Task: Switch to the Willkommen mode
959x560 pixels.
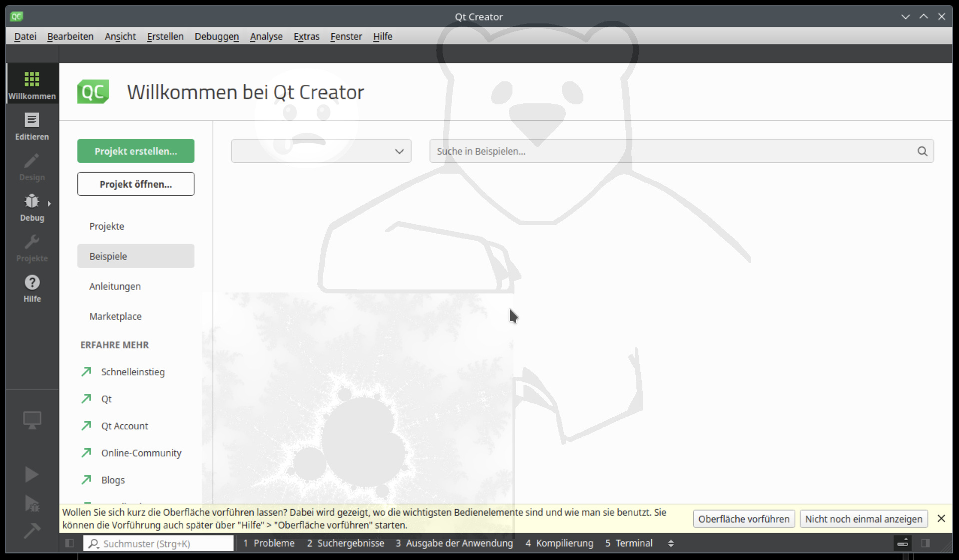Action: point(32,84)
